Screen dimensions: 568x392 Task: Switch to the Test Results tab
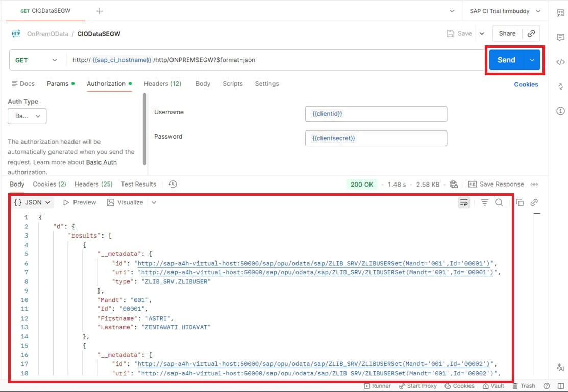pyautogui.click(x=138, y=184)
